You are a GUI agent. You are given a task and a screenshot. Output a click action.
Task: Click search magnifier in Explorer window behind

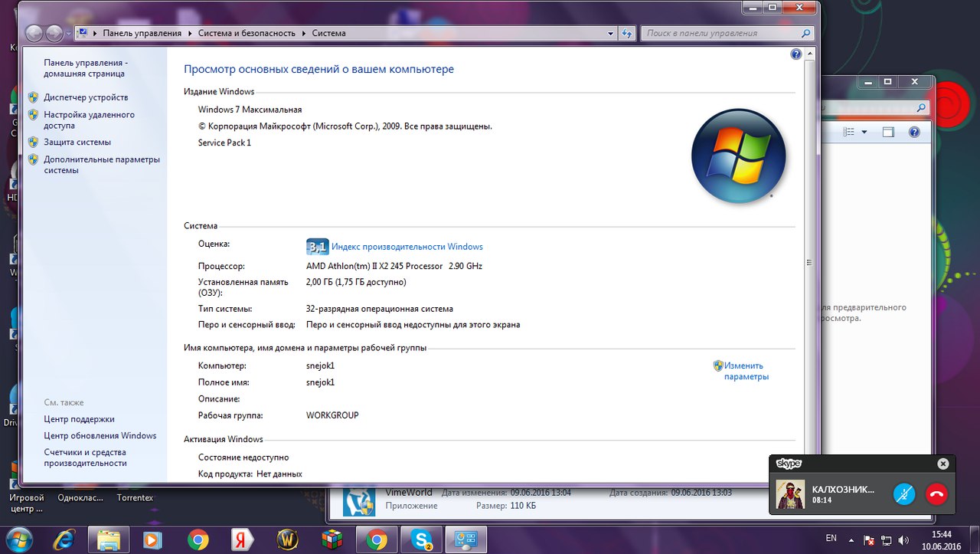pos(922,108)
